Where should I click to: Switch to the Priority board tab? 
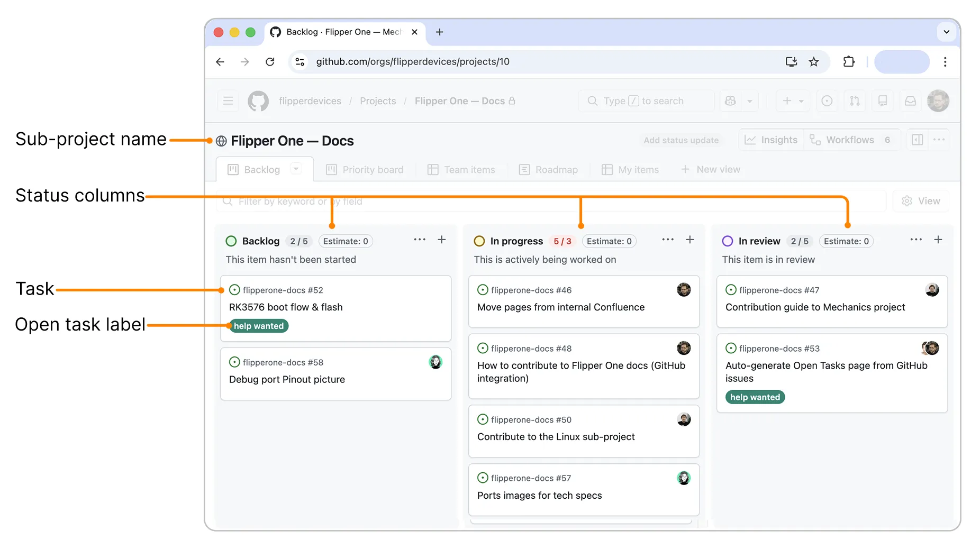click(365, 170)
